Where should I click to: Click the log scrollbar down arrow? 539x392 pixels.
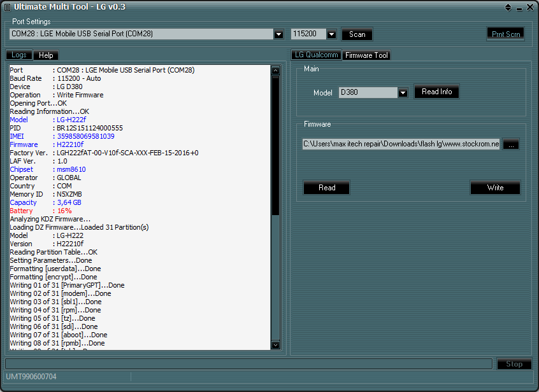click(x=275, y=345)
